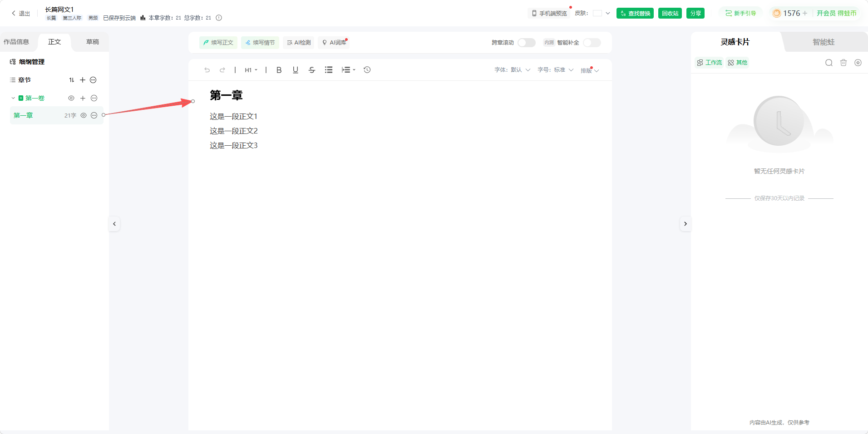Open more options for 章节 row
868x434 pixels.
[93, 80]
